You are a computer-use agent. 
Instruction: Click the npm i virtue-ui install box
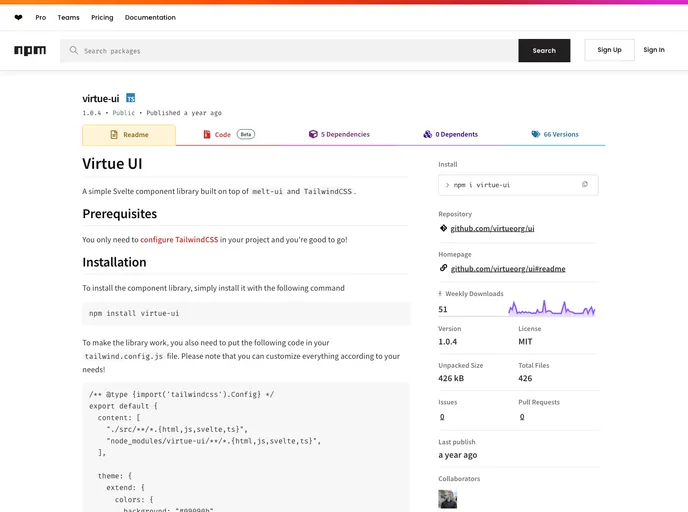tap(518, 185)
